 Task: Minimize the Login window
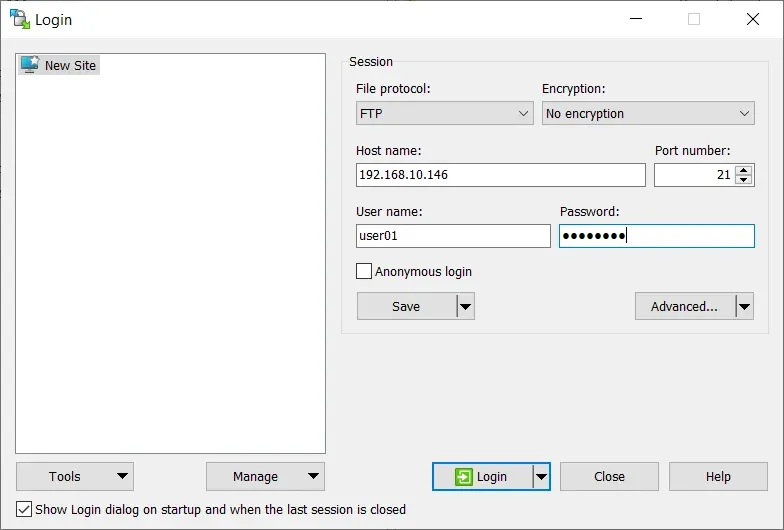[x=636, y=19]
